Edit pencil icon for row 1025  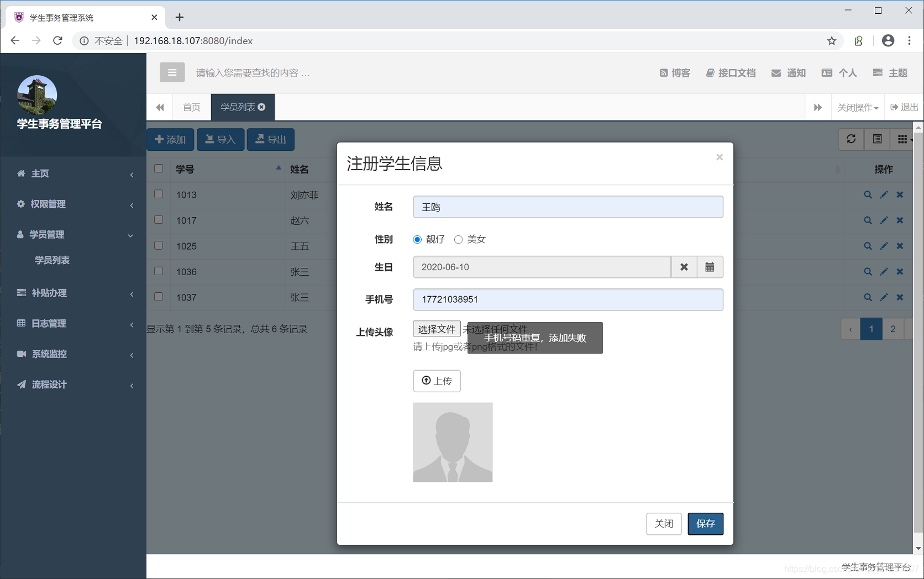tap(884, 246)
